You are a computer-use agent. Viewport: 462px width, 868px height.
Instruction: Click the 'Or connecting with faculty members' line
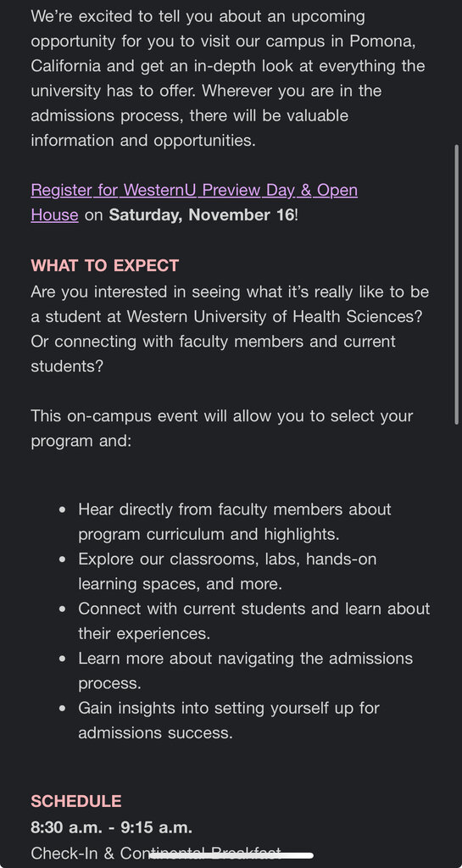(213, 342)
